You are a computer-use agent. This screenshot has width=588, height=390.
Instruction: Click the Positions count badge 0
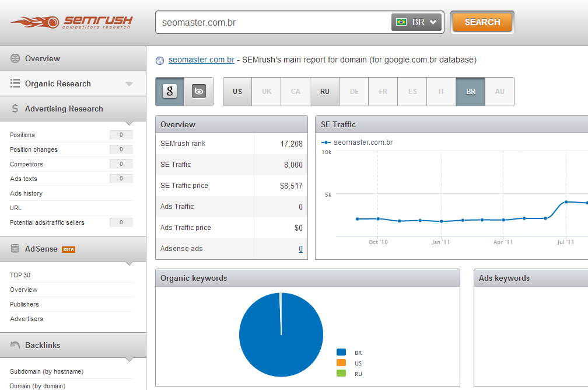point(121,135)
